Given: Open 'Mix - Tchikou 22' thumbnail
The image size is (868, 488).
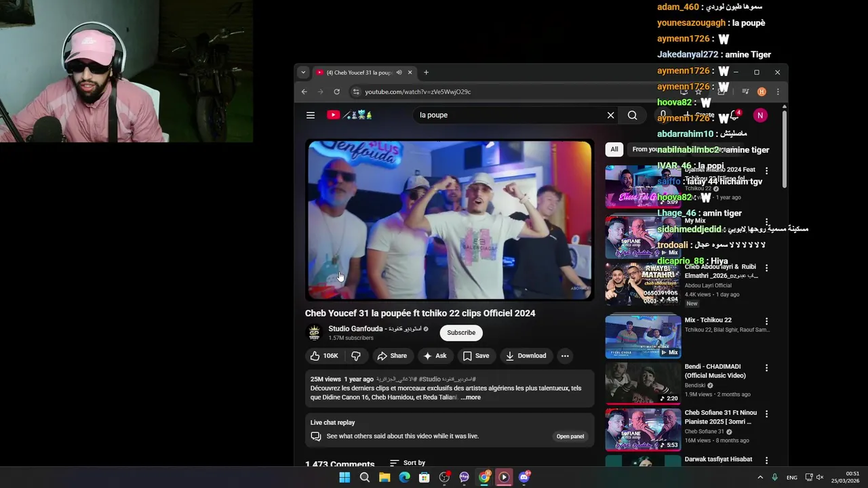Looking at the screenshot, I should click(643, 336).
